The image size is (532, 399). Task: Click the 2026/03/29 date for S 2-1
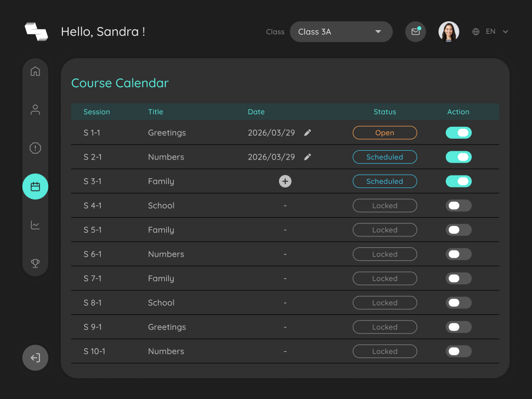(271, 157)
